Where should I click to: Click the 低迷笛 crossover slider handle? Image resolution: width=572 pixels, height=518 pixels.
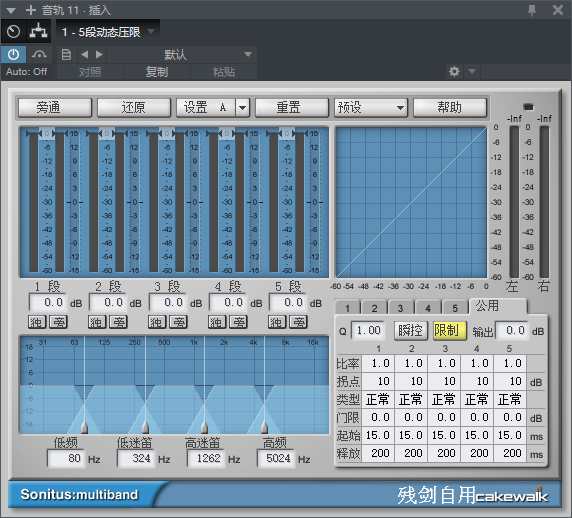tap(145, 426)
